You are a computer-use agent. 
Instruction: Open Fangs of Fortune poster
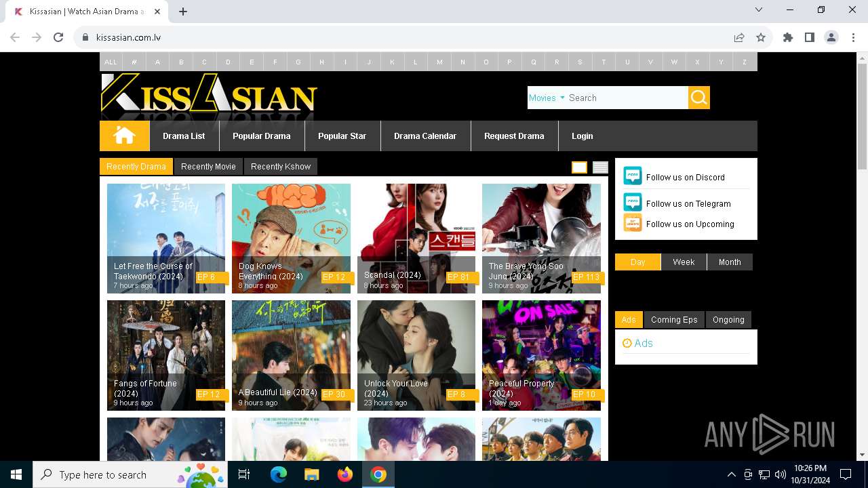pos(166,355)
